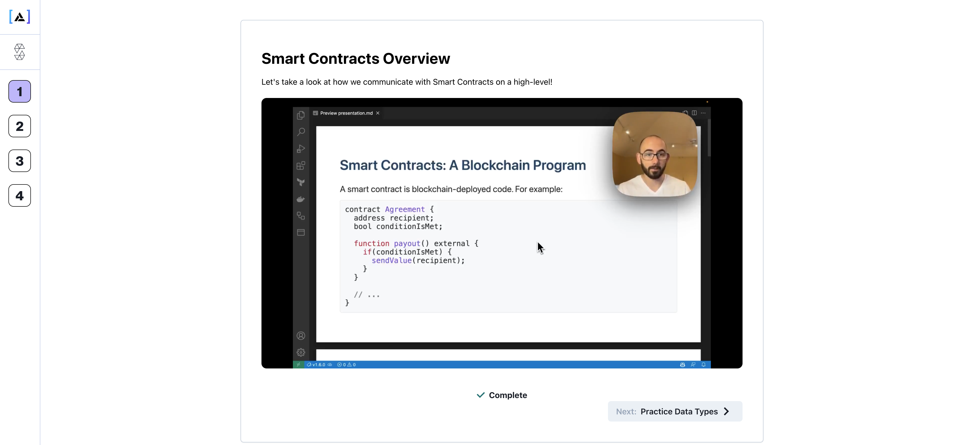Screen dimensions: 980x445
Task: Select the Explorer icon in the activity bar
Action: pyautogui.click(x=301, y=115)
